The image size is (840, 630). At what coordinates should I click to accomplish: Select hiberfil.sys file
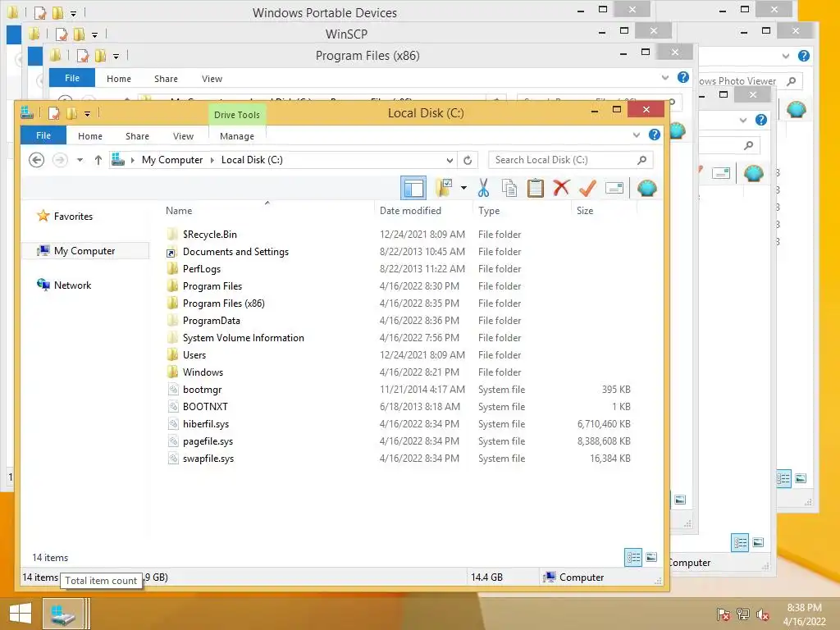click(x=206, y=424)
